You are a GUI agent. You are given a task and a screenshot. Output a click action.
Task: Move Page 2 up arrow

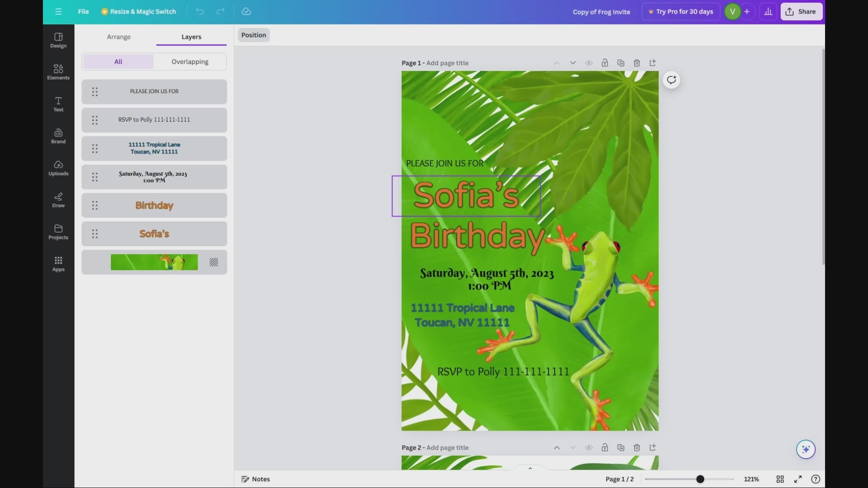(557, 447)
